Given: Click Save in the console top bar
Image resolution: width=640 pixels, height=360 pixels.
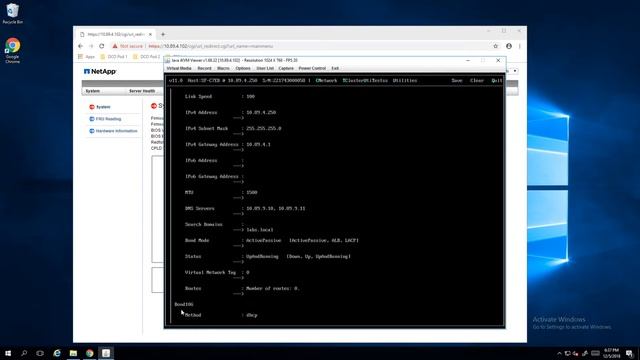Looking at the screenshot, I should [x=457, y=80].
